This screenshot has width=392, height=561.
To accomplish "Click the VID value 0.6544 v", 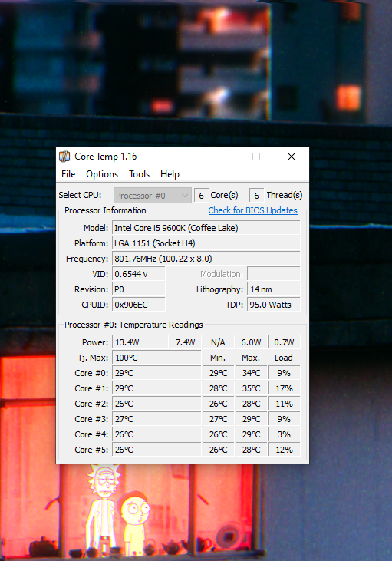I will pyautogui.click(x=139, y=274).
